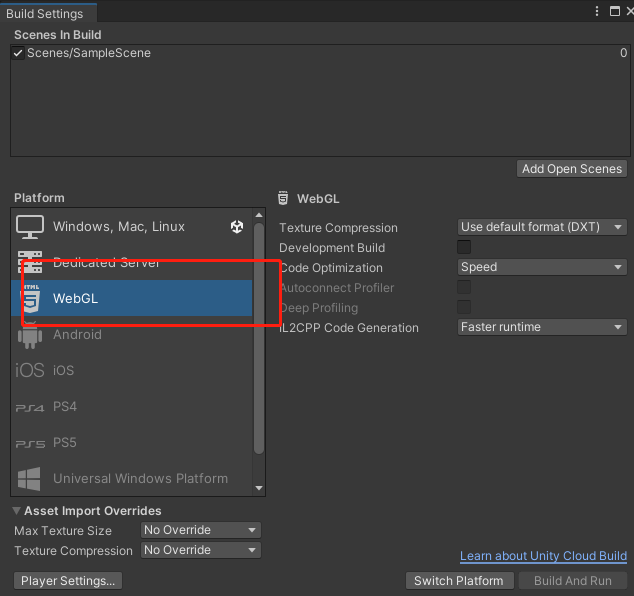Click platform list scroll down arrow
This screenshot has width=634, height=596.
259,488
